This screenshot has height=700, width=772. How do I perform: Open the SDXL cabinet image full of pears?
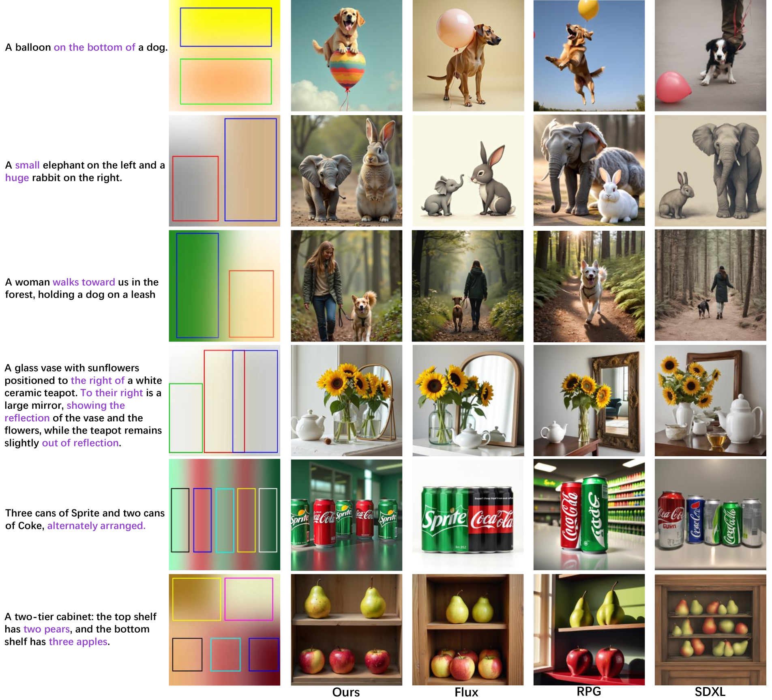pyautogui.click(x=710, y=630)
